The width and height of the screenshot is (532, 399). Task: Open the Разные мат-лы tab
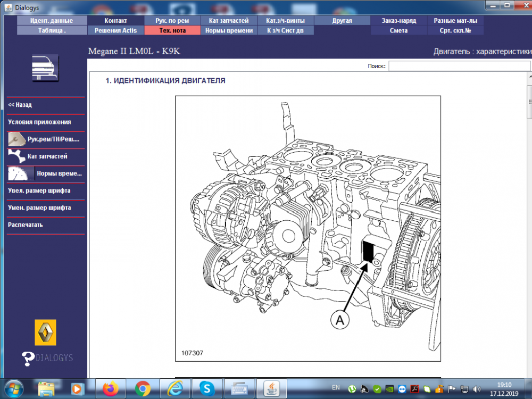(x=455, y=21)
